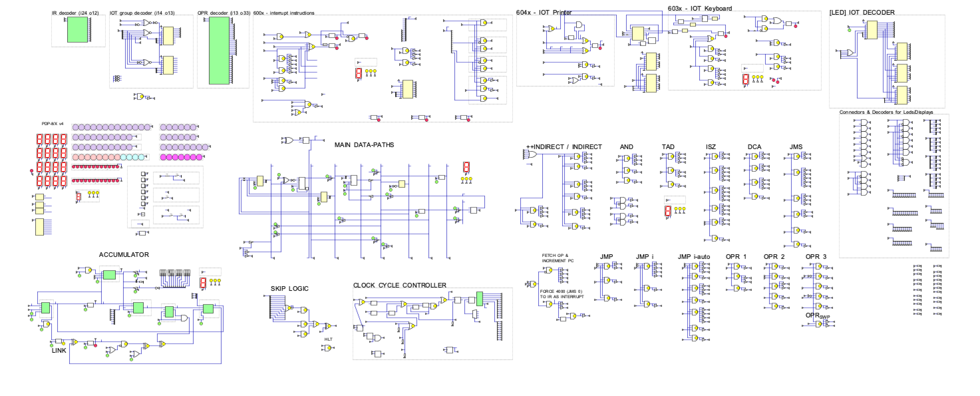Image resolution: width=980 pixels, height=396 pixels.
Task: Click the top-left seven-segment display in PDP-8/X grid
Action: click(x=39, y=139)
